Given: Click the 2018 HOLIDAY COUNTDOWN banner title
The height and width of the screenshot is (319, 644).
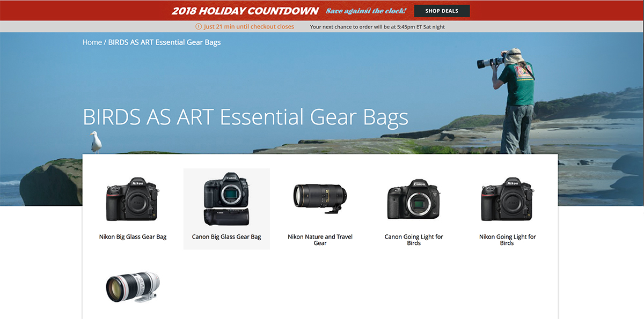Looking at the screenshot, I should pos(245,11).
